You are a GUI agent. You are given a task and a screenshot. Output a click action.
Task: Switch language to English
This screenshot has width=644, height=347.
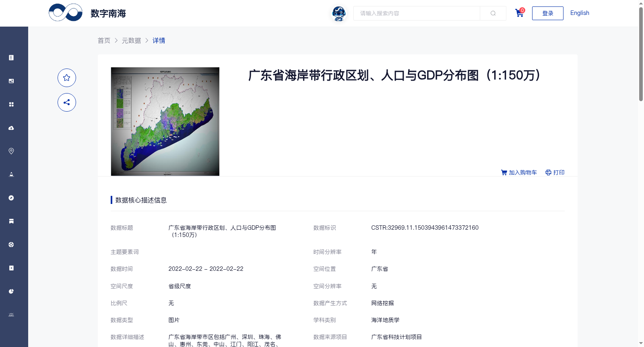580,13
